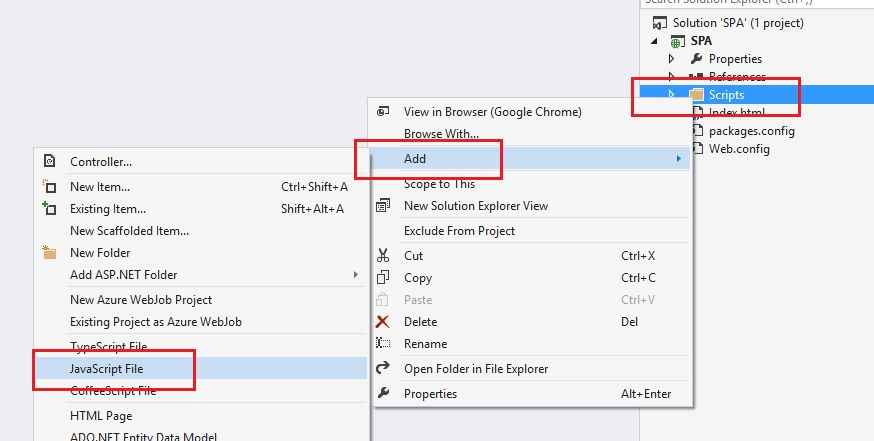Click the Cut scissors icon
Screen dimensions: 874x441
point(383,256)
